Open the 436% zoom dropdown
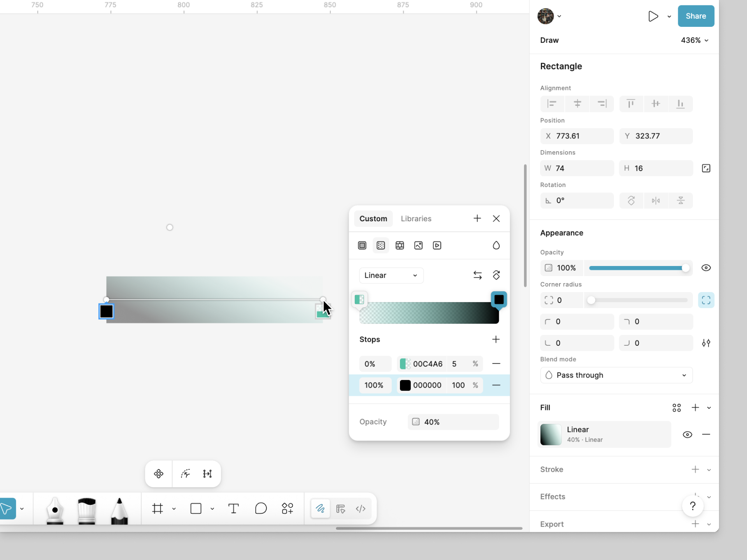This screenshot has width=747, height=560. (x=694, y=40)
